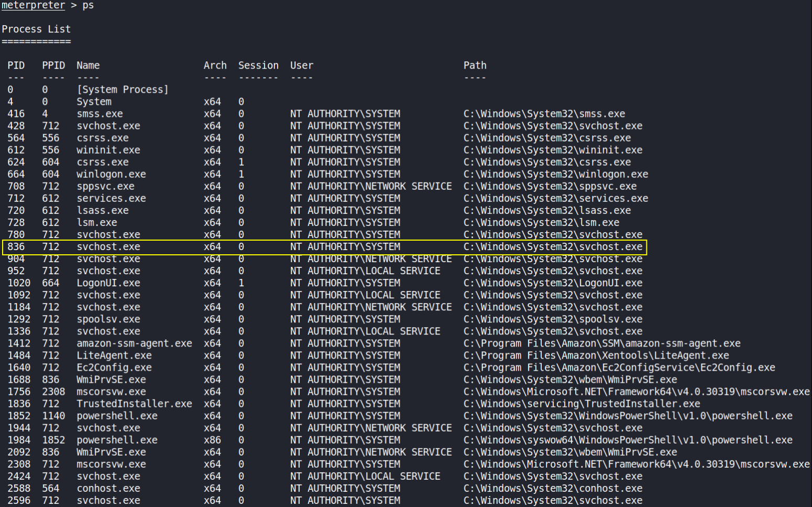Select path ending Xentools\LiteAgent.exe
The height and width of the screenshot is (507, 812).
pos(596,355)
